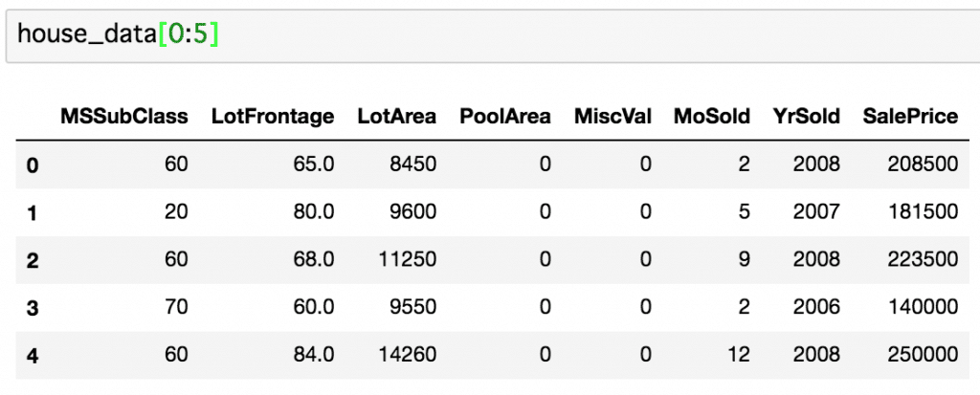
Task: Click row index 3 label
Action: 33,308
